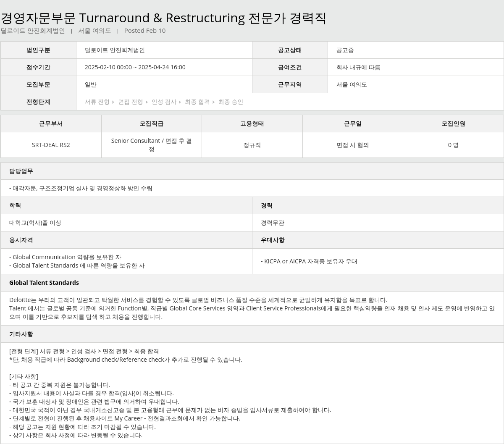The width and height of the screenshot is (504, 444).
Task: Select the Global Talent Standards 에 따른 역량 line
Action: pos(77,265)
